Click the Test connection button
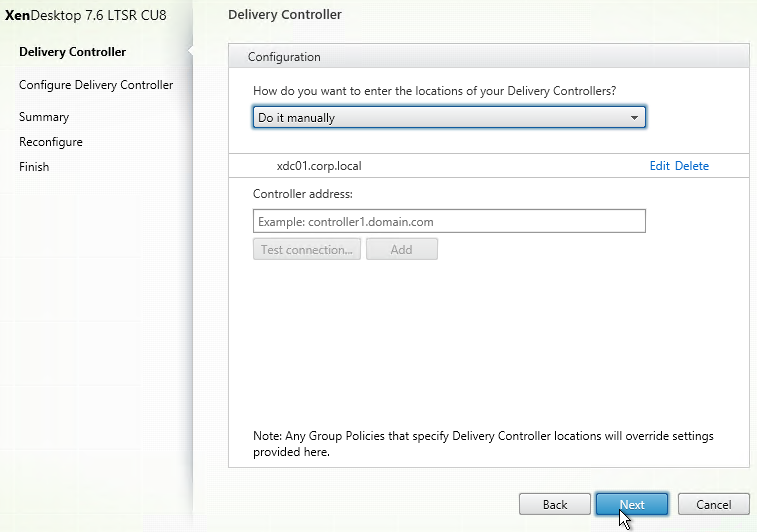 307,249
